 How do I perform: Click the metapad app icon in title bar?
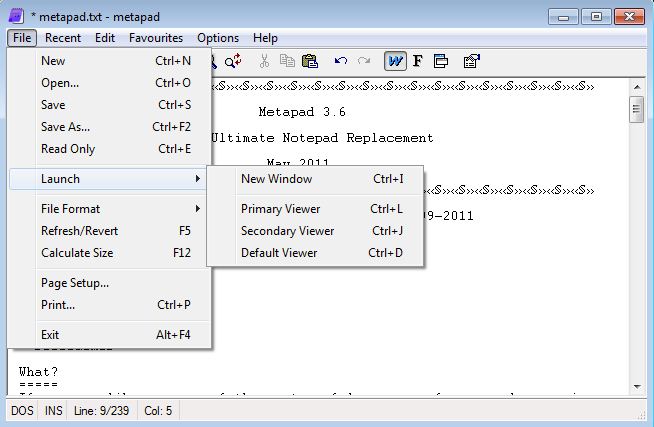[16, 16]
